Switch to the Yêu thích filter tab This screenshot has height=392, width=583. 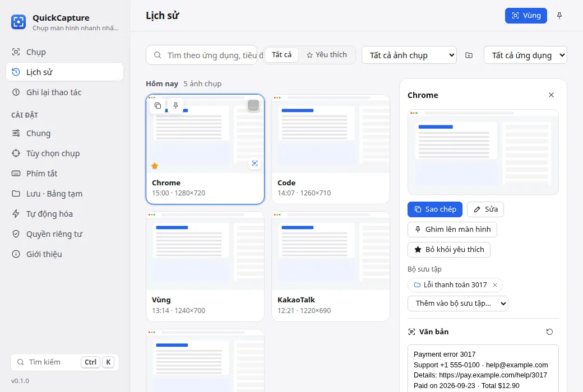[x=327, y=55]
